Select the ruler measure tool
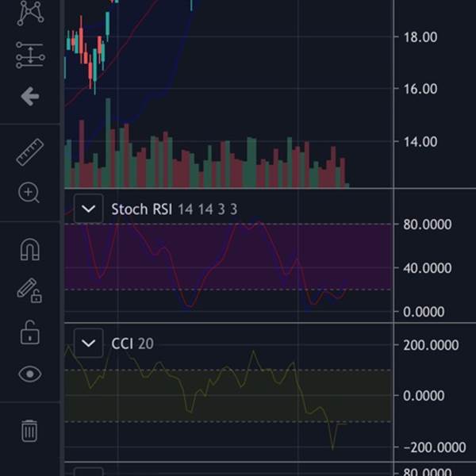 pyautogui.click(x=30, y=152)
